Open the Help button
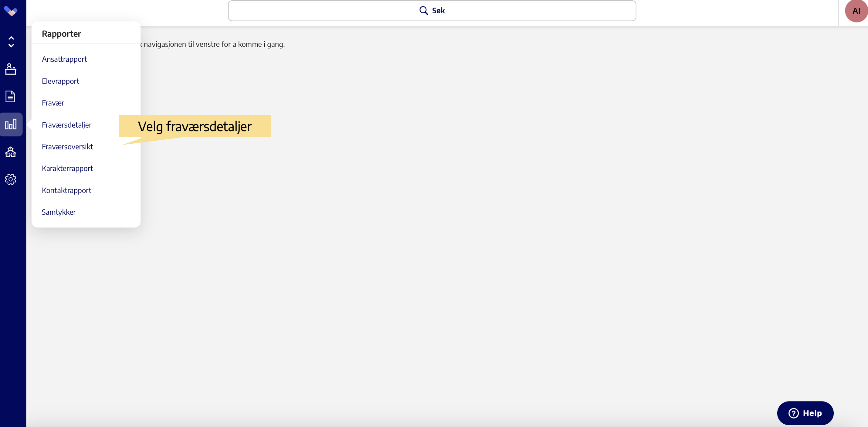 click(805, 413)
